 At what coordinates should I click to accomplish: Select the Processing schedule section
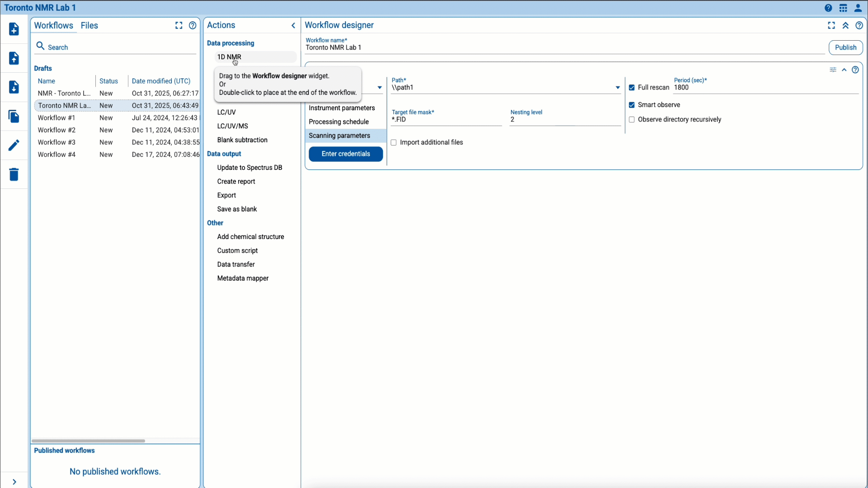(339, 122)
